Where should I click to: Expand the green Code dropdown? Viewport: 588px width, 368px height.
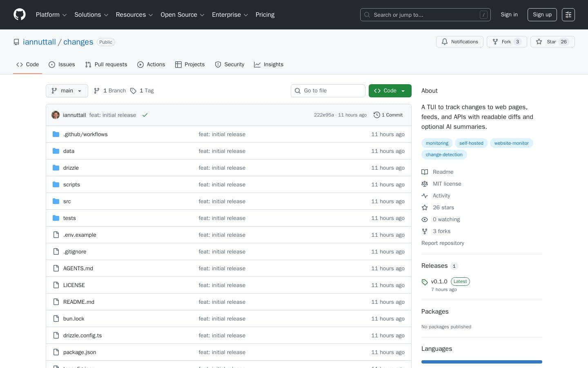[x=390, y=91]
